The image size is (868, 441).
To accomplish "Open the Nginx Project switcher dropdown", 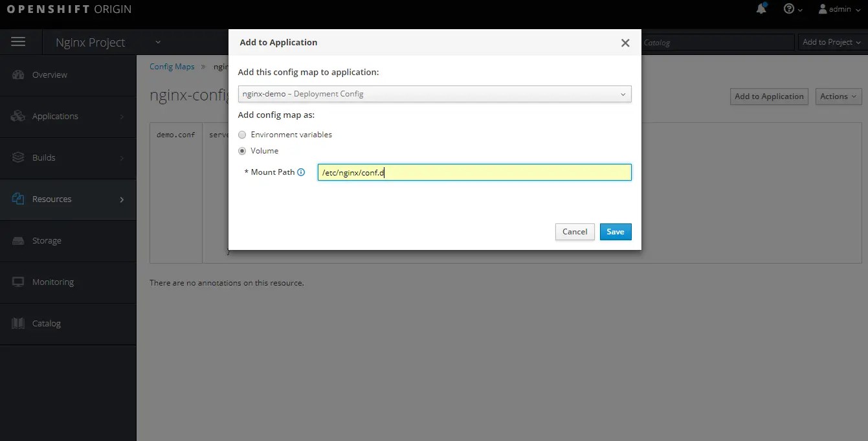I will coord(157,42).
